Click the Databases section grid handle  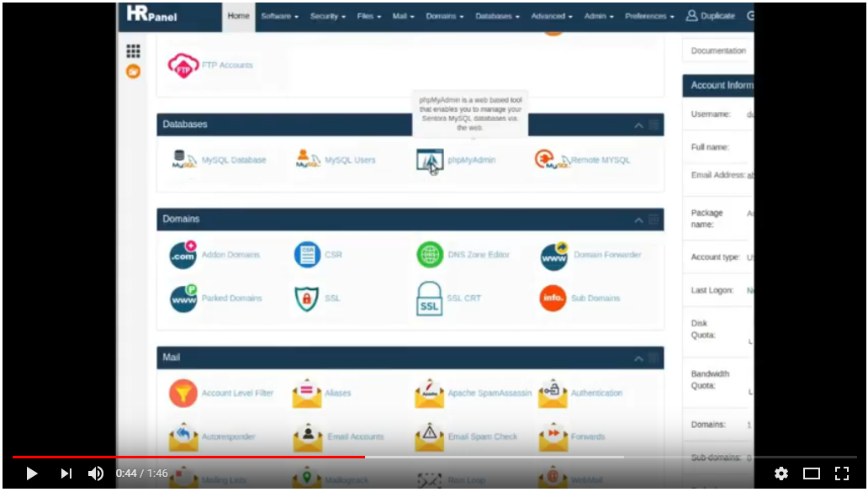point(654,125)
